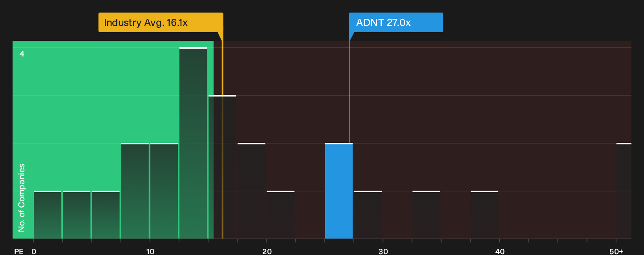Select the blue highlighted ADNT histogram bar
Screen dimensions: 644x255
tap(339, 191)
